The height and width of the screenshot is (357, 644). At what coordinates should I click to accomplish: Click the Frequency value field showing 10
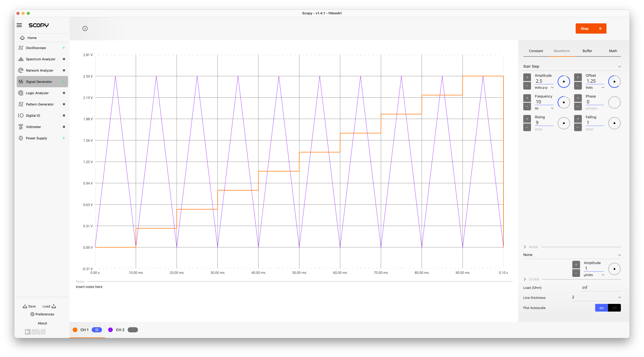(x=544, y=102)
